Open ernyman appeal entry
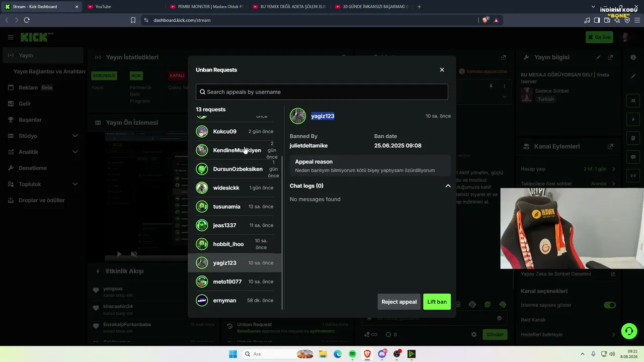Screen dimensions: 644x362 (234, 300)
